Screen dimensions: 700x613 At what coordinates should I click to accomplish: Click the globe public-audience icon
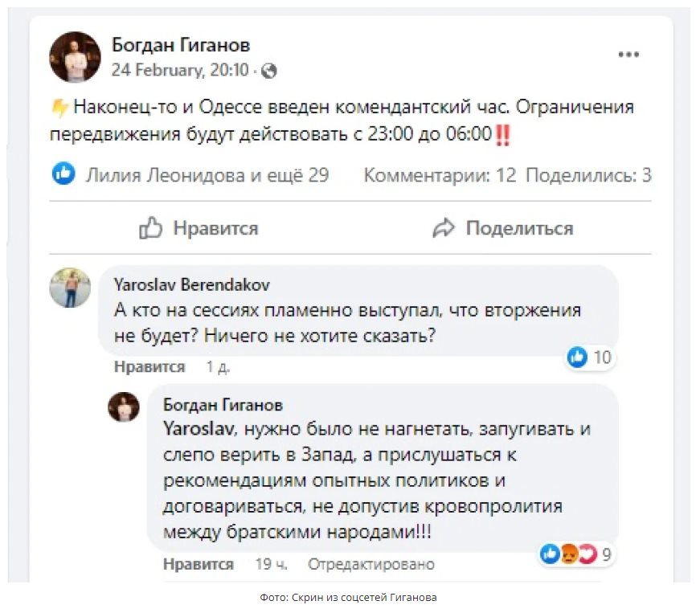click(269, 71)
